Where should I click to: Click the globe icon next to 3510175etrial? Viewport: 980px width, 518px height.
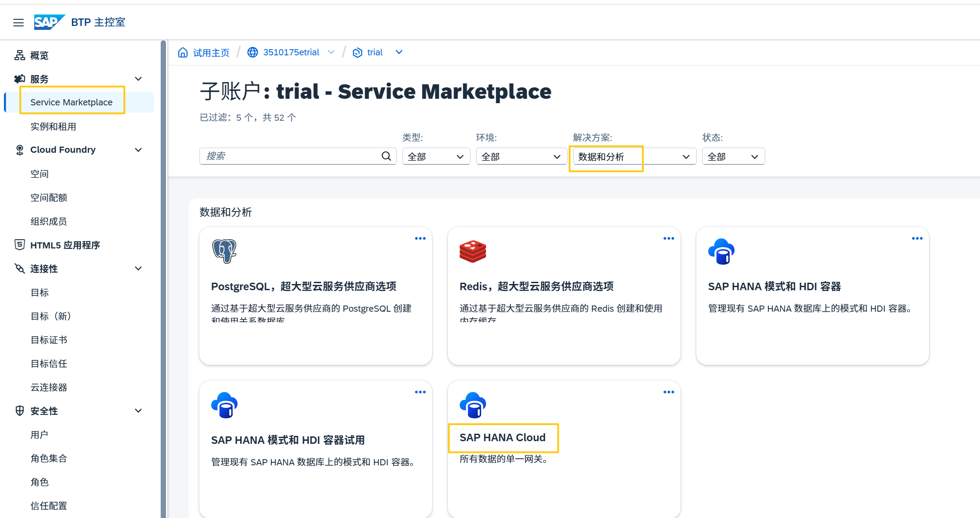pos(252,53)
